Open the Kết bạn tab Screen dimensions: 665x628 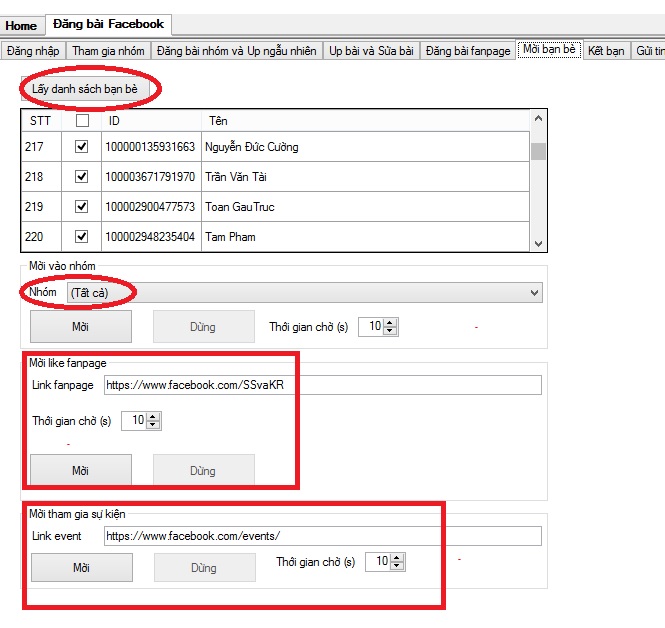[x=606, y=51]
